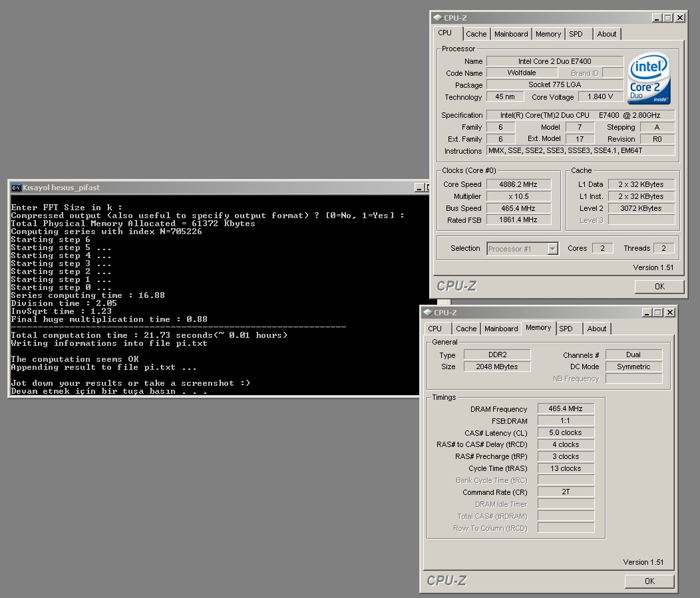Open the Processor #1 selection dropdown
The height and width of the screenshot is (598, 700).
point(553,249)
